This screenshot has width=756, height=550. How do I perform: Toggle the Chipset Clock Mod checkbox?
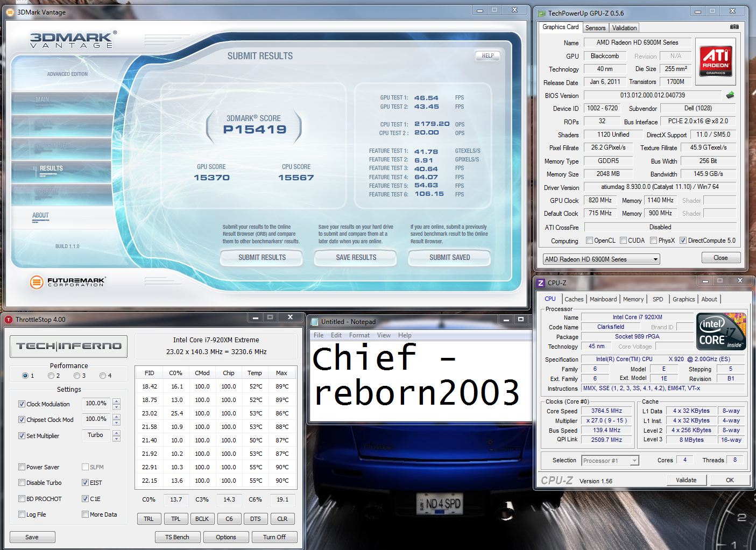[22, 419]
